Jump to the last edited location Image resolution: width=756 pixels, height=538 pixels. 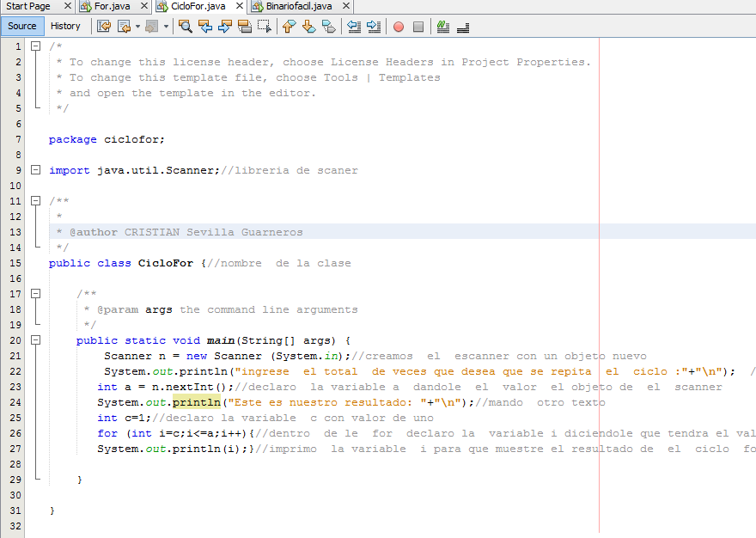point(103,27)
